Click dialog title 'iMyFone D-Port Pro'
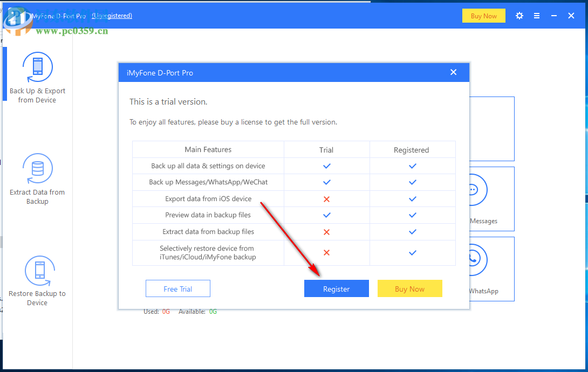This screenshot has height=372, width=588. coord(160,73)
